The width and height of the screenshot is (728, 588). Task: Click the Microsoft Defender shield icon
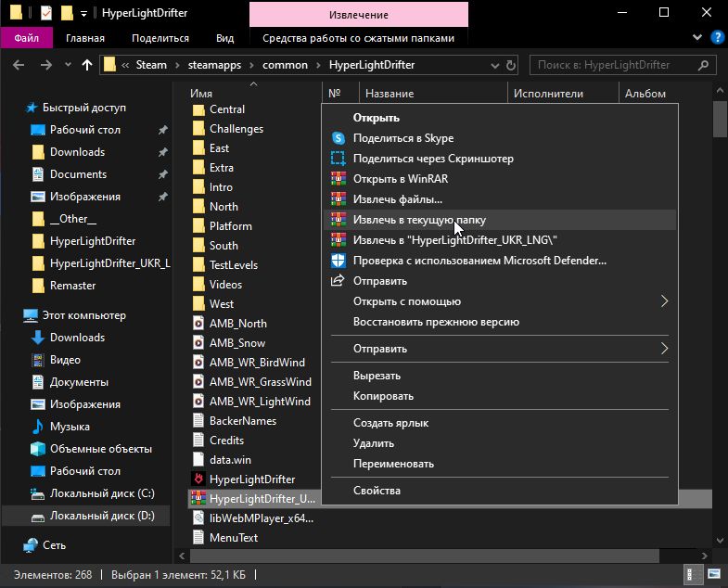(338, 261)
